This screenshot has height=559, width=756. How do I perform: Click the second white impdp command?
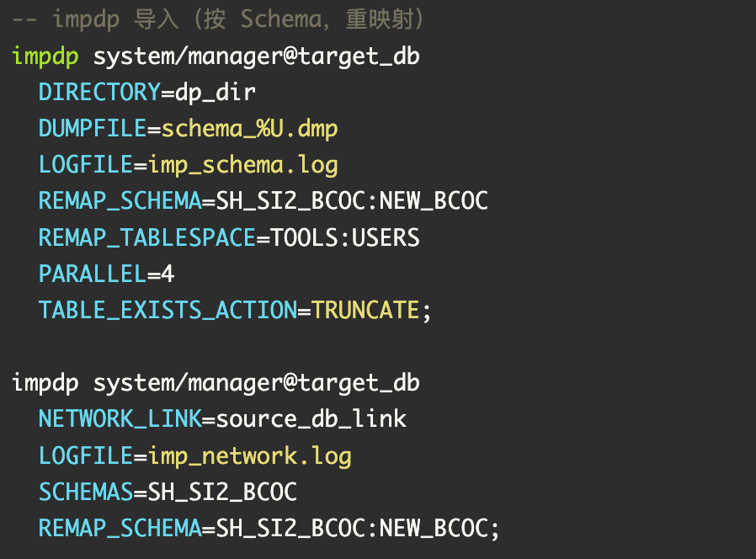point(45,383)
